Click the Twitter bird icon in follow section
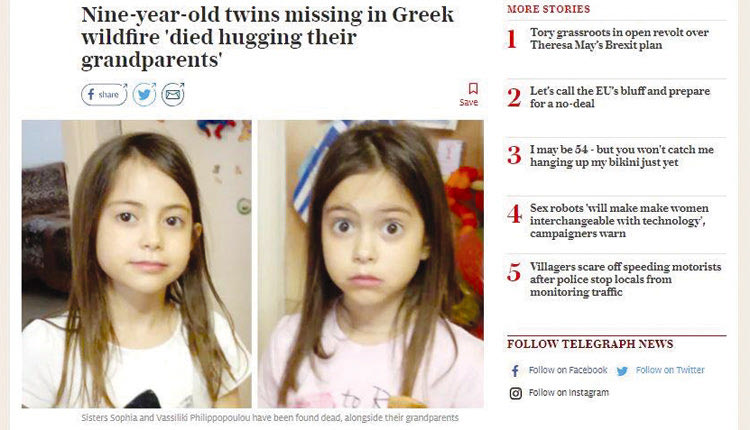This screenshot has height=430, width=750. 622,371
